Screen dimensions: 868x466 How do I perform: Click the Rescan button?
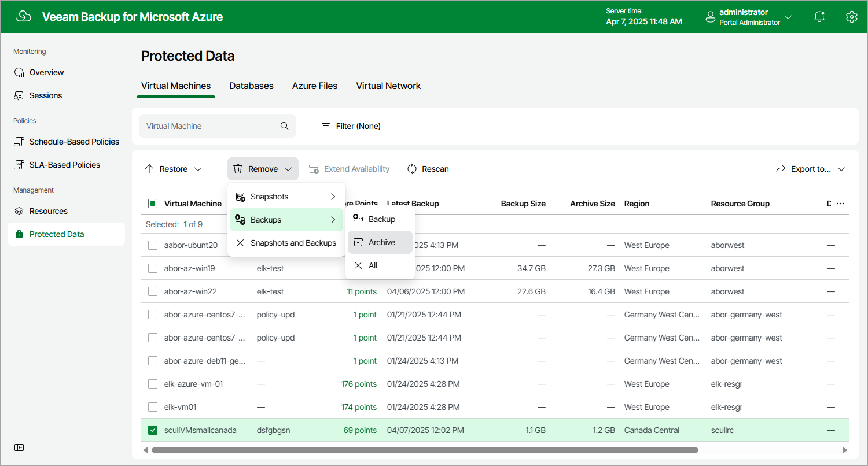point(428,169)
